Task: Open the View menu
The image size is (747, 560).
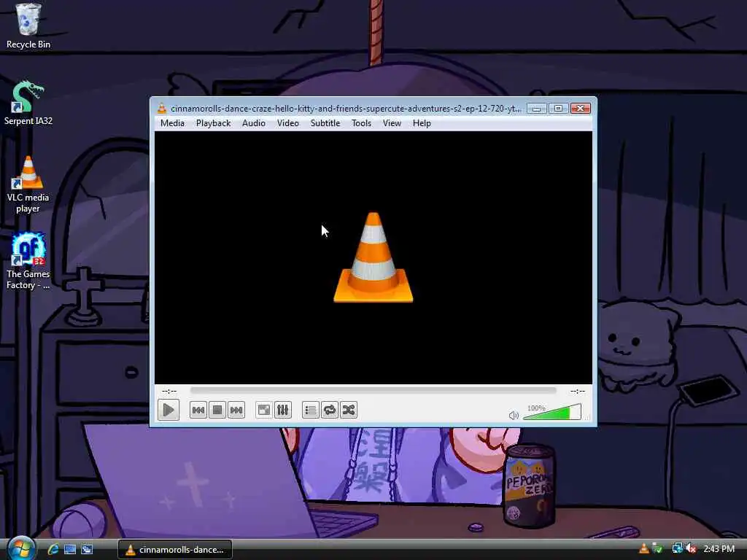Action: (x=392, y=123)
